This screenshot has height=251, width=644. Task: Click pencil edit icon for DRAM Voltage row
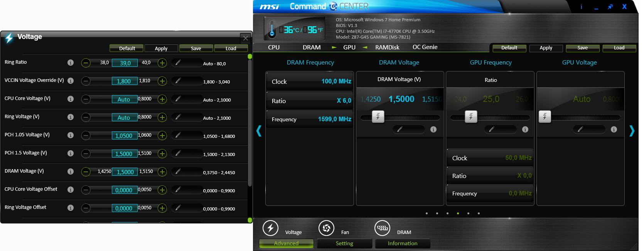click(x=178, y=171)
